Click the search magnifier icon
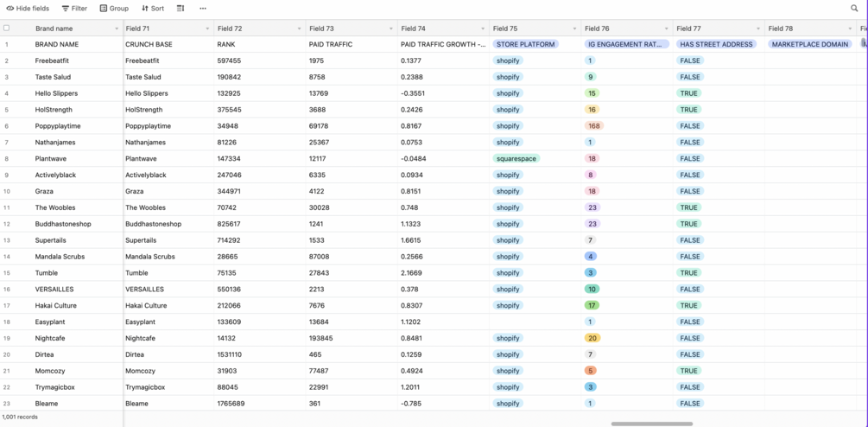This screenshot has height=427, width=868. coord(854,9)
